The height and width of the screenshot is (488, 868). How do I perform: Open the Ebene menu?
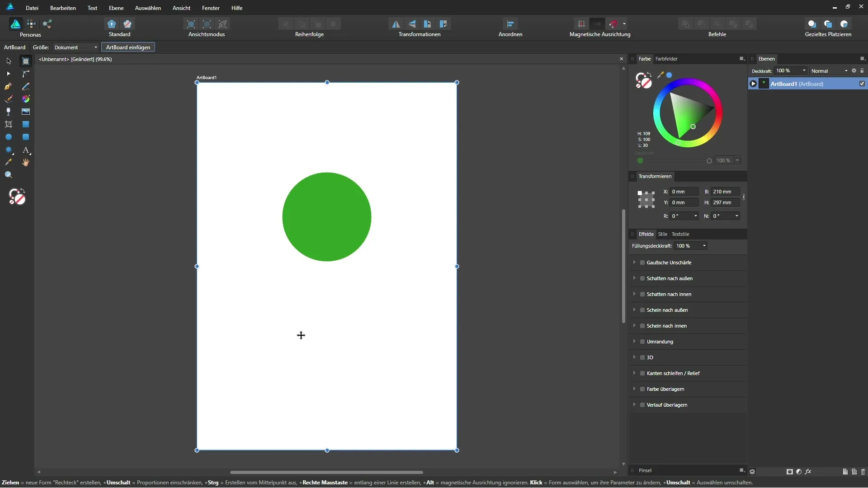116,8
